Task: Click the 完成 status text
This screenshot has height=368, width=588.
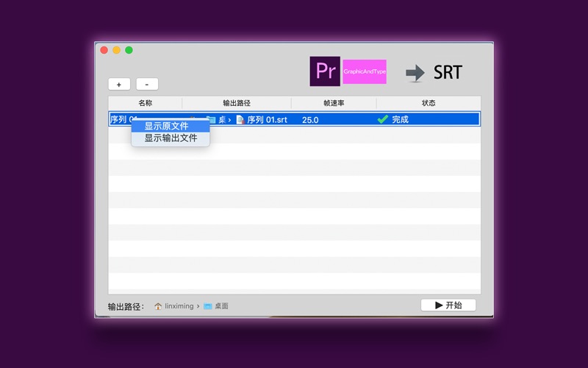Action: click(x=400, y=119)
